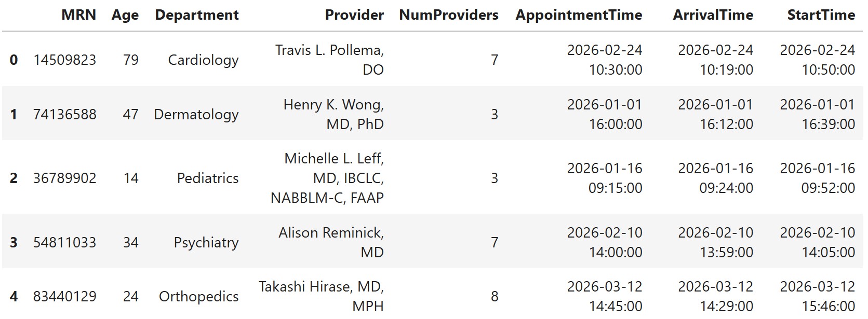Select the Department column header
868x319 pixels.
197,15
